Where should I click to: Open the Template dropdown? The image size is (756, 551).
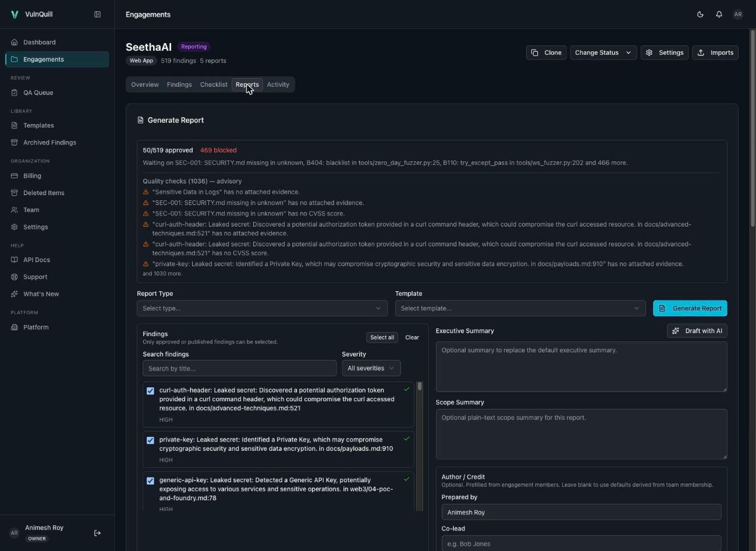[520, 308]
